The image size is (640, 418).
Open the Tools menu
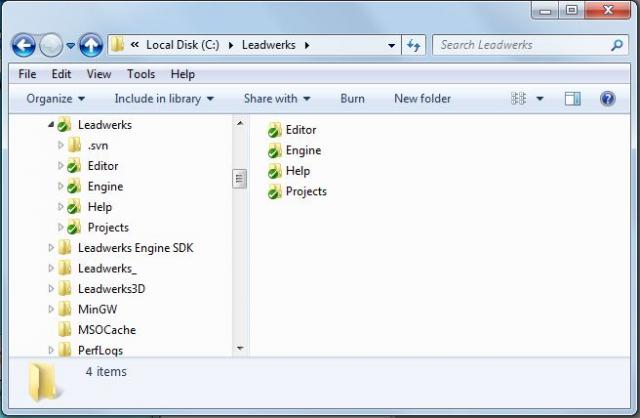(141, 74)
